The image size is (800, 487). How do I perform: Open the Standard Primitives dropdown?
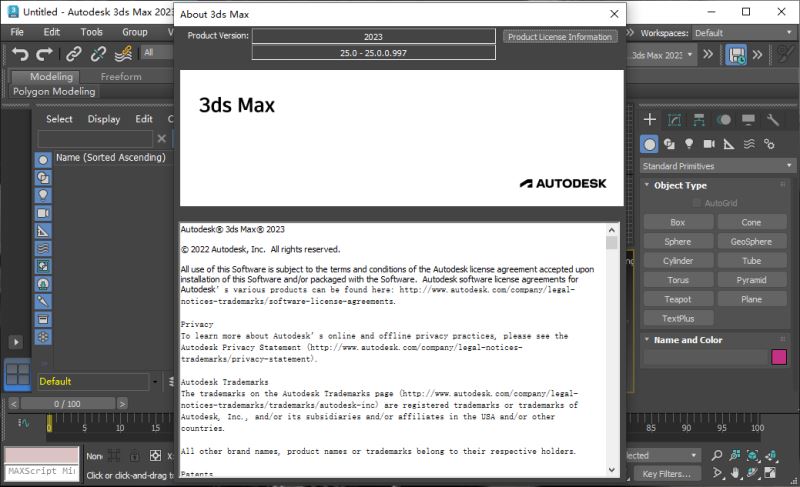(x=717, y=166)
